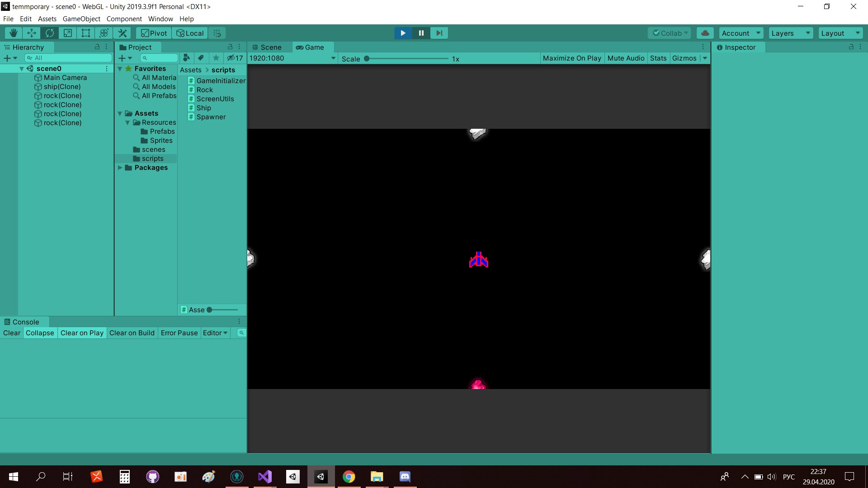Open the 1920:1080 aspect dropdown
868x488 pixels.
(292, 58)
